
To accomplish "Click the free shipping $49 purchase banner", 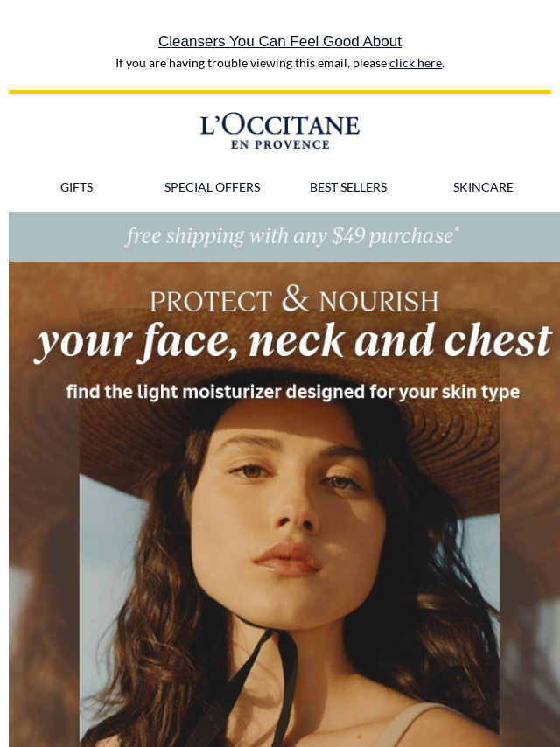I will point(284,236).
